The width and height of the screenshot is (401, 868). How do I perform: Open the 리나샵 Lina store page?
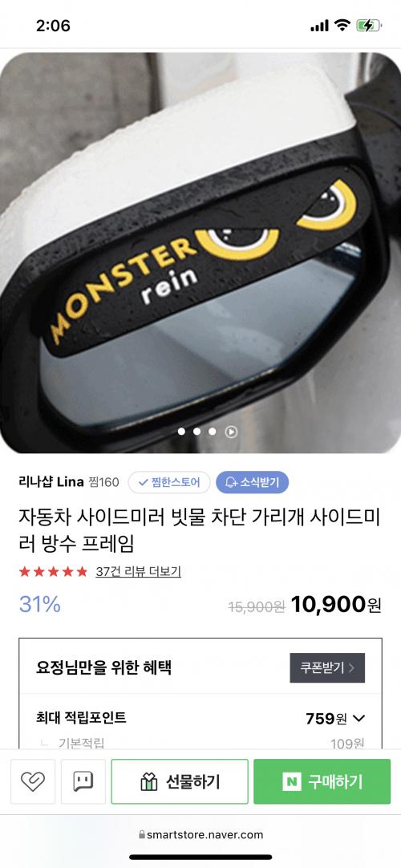click(x=51, y=482)
